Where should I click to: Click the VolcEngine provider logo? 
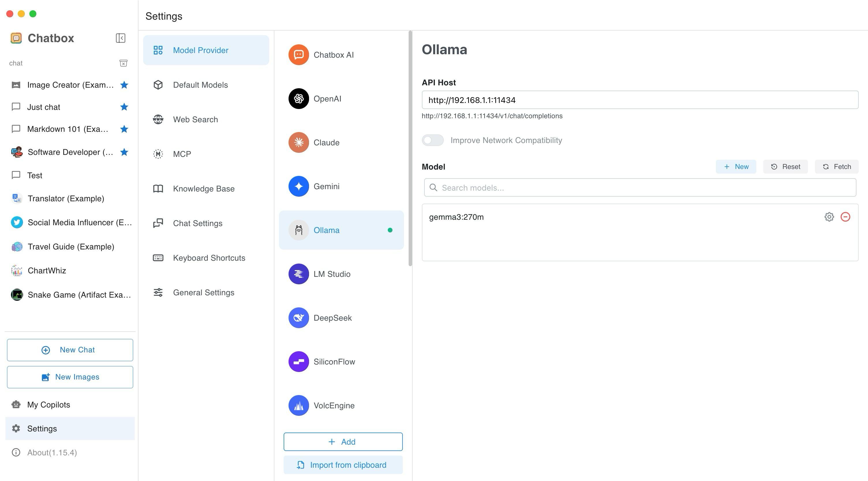pyautogui.click(x=299, y=405)
